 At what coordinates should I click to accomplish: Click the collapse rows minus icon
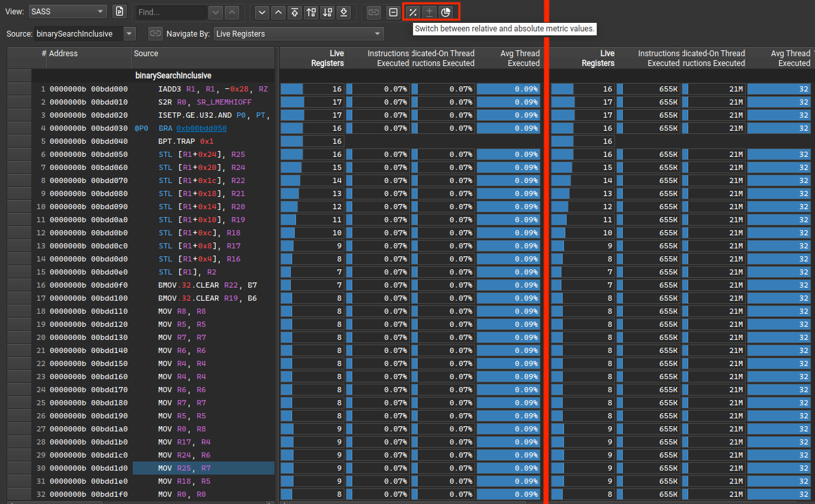[x=393, y=12]
